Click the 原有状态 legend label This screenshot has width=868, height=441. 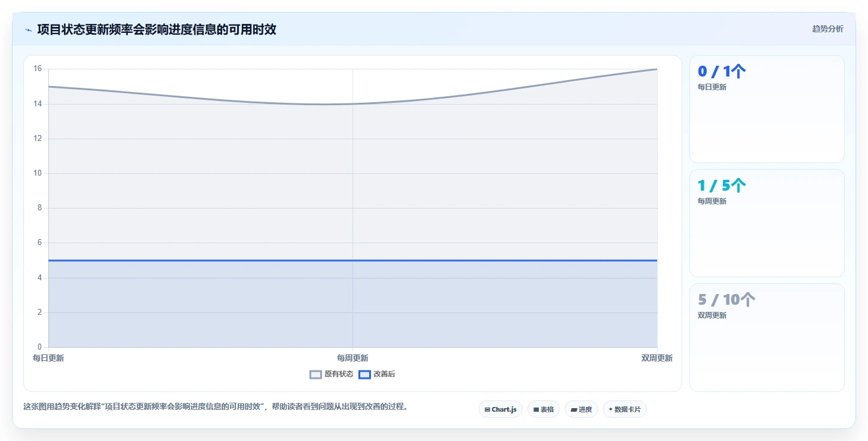click(339, 375)
